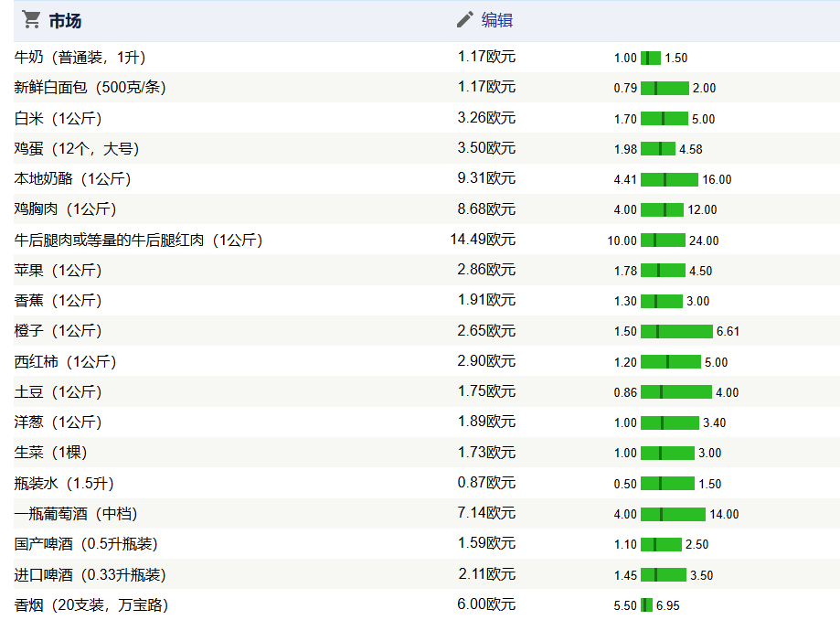This screenshot has height=620, width=840.
Task: Select the 瓶装水（1.5升）label
Action: pos(64,484)
